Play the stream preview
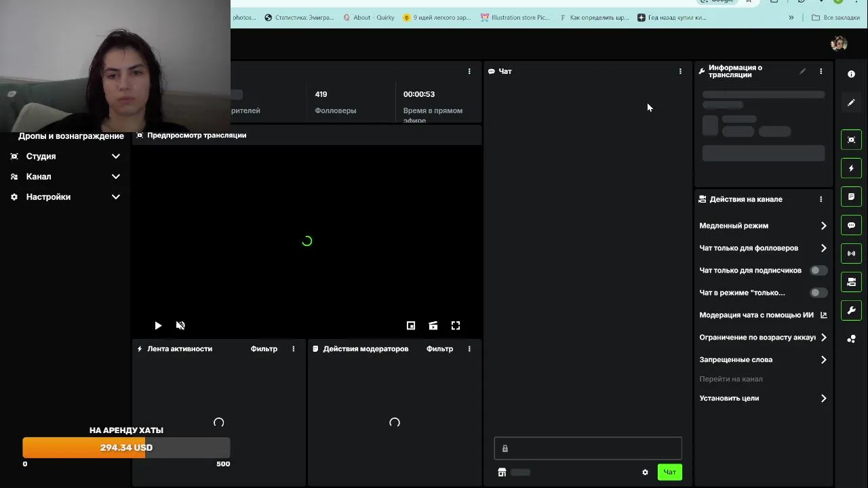The height and width of the screenshot is (488, 868). (x=158, y=326)
